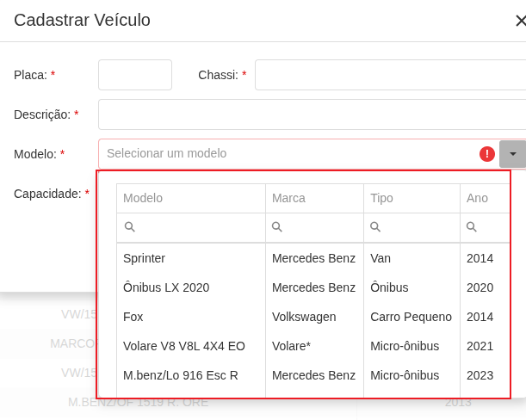
Task: Close the Cadastrar Veículo dialog
Action: (519, 21)
